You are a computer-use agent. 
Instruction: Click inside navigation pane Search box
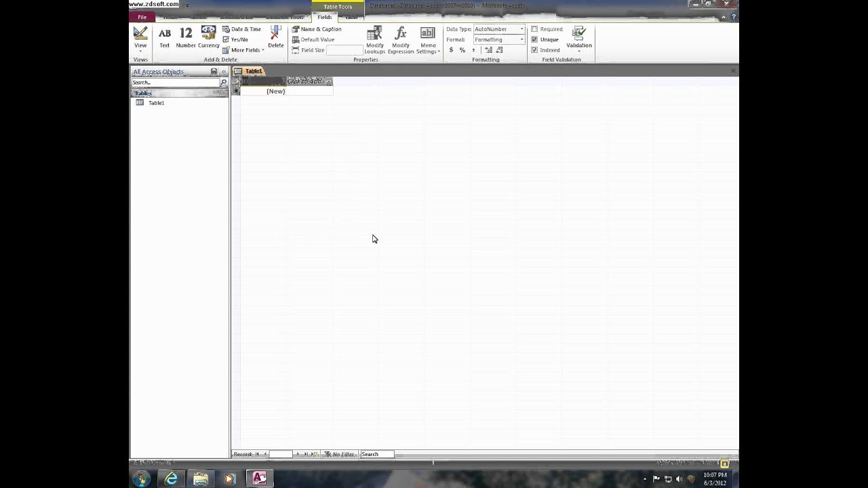[x=175, y=82]
